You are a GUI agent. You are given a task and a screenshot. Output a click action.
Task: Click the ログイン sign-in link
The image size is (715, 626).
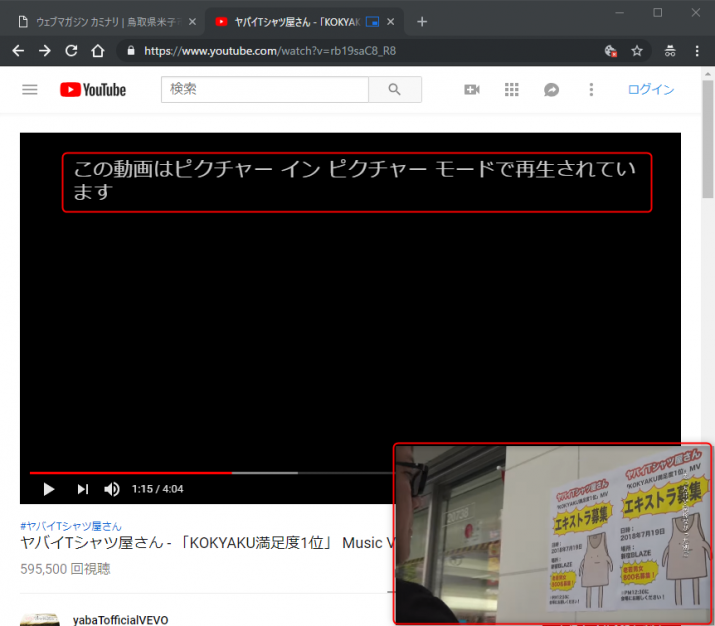click(651, 90)
